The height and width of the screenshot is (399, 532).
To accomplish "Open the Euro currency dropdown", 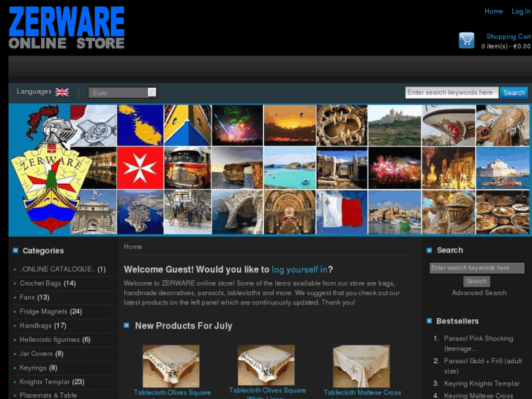I will point(123,92).
